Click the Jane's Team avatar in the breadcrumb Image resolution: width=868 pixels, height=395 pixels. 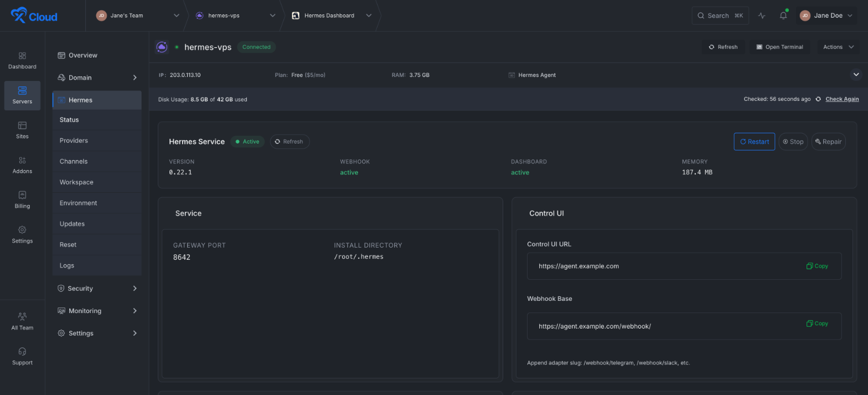(x=101, y=16)
